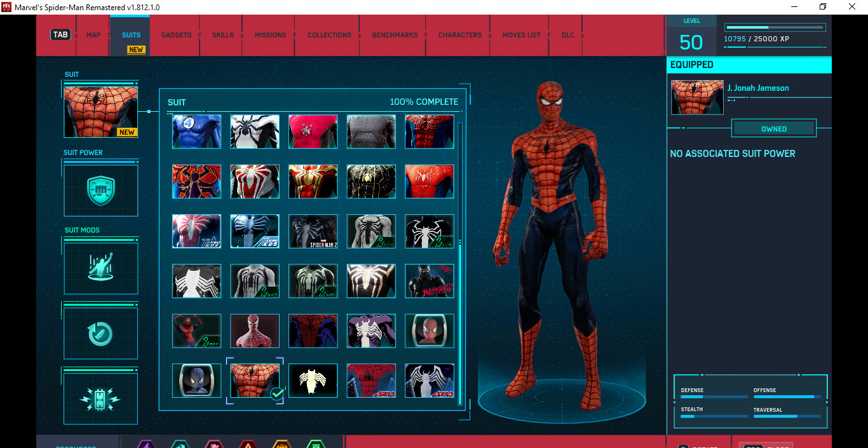Click the orange hexagonal resource token icon
868x448 pixels.
281,444
